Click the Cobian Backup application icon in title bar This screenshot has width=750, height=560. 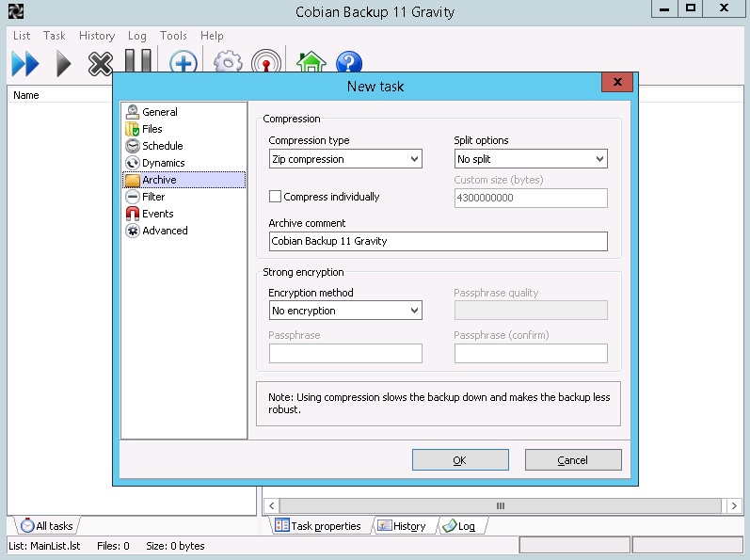tap(16, 11)
